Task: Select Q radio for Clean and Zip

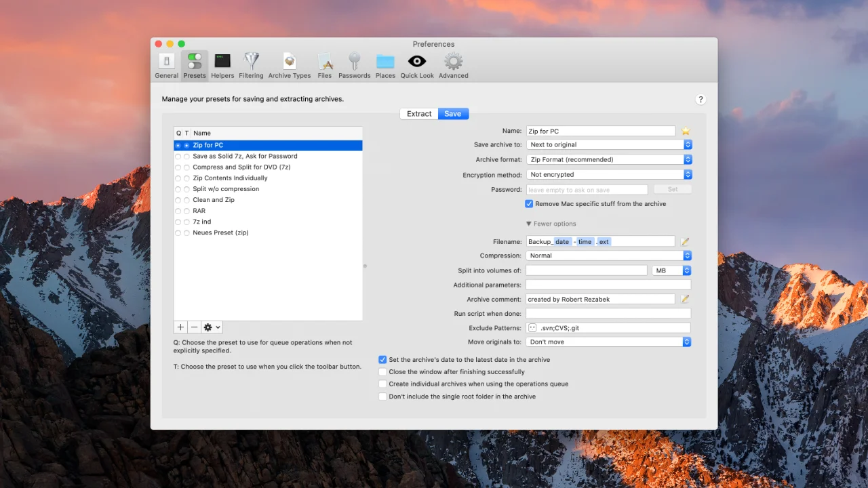Action: (178, 200)
